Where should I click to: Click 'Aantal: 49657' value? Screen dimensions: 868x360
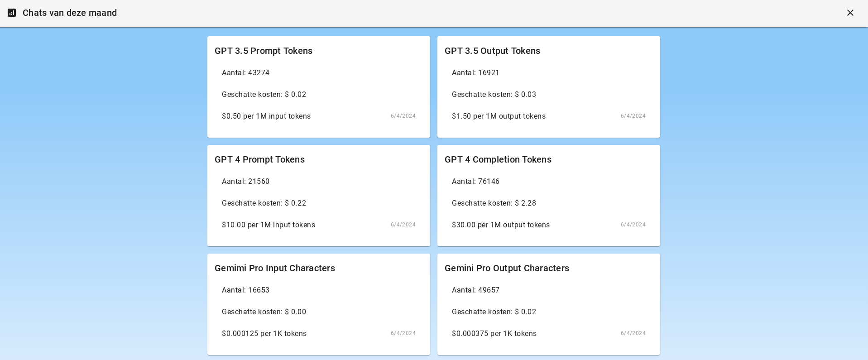475,290
